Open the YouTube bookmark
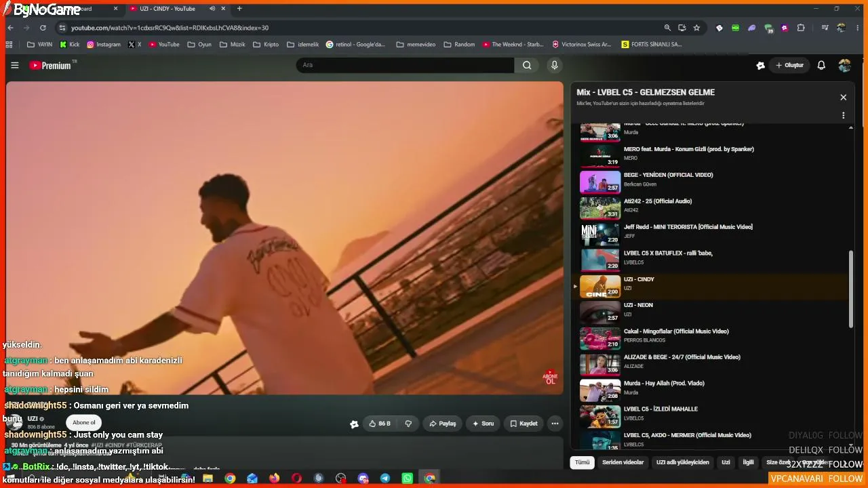This screenshot has width=868, height=488. [164, 45]
